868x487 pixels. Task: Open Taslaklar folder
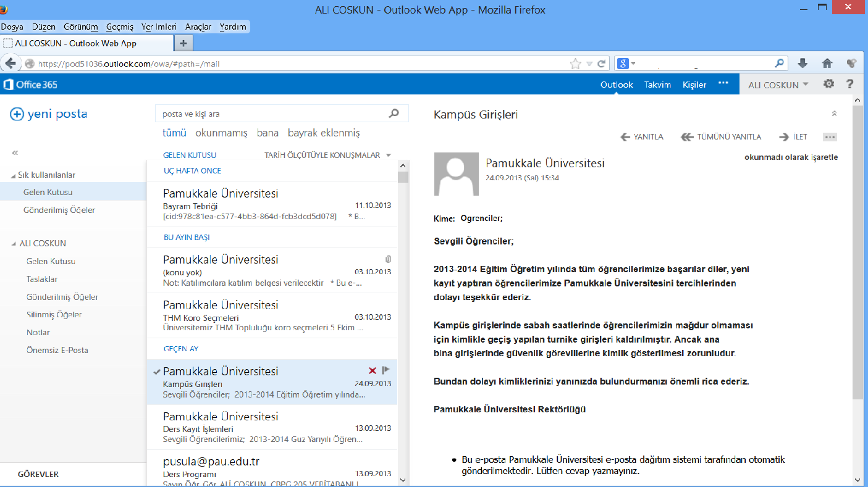pos(42,279)
